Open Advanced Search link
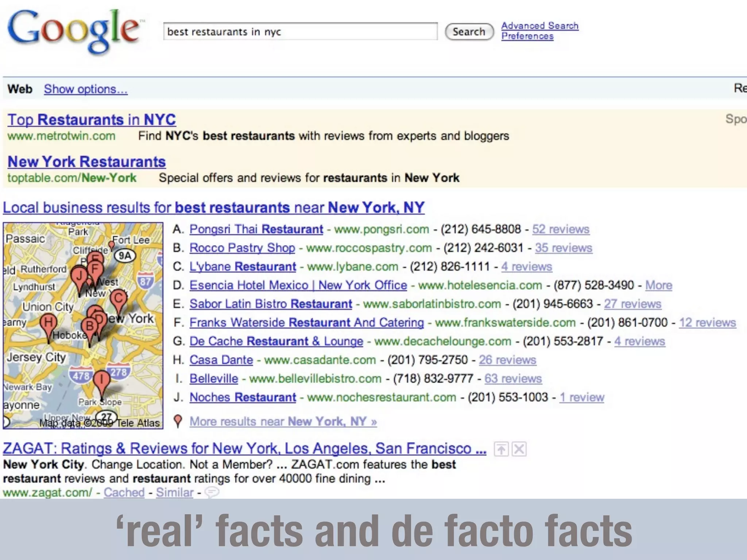This screenshot has height=560, width=747. 540,26
